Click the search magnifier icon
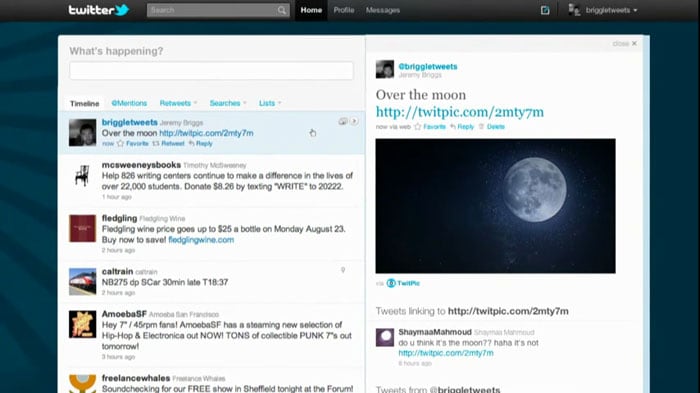 coord(282,10)
